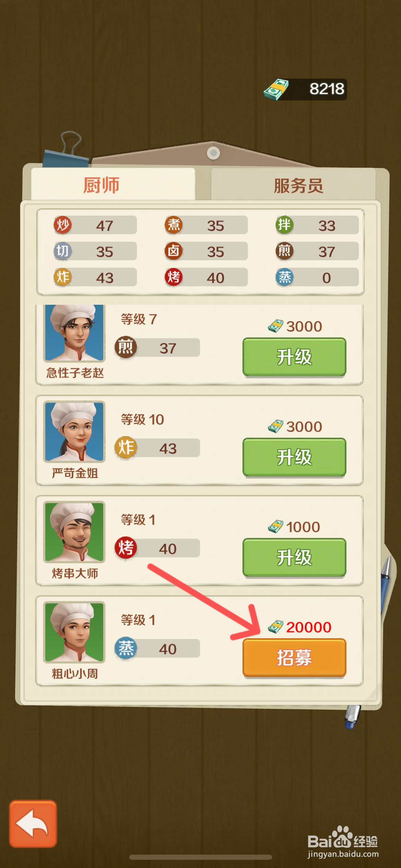Tap the blue 蒸 steam icon showing 0

click(284, 277)
